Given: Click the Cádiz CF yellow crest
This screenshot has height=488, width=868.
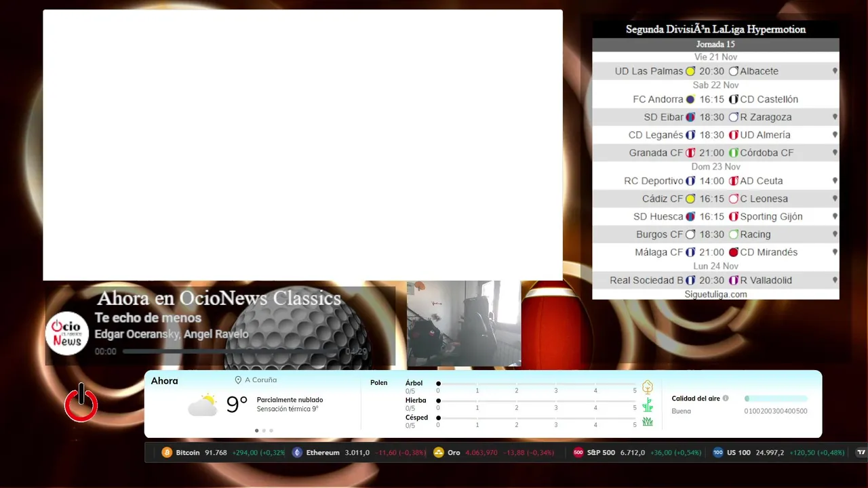Looking at the screenshot, I should click(690, 199).
